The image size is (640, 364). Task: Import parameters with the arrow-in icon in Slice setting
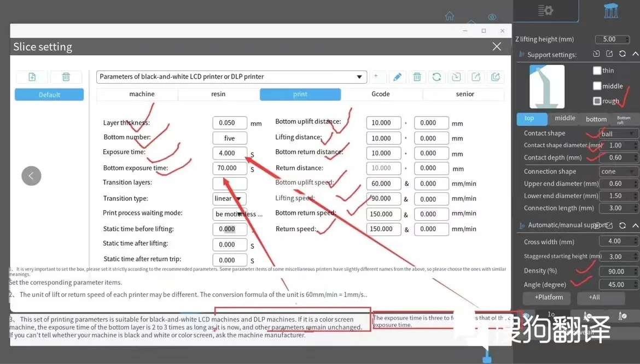click(456, 77)
